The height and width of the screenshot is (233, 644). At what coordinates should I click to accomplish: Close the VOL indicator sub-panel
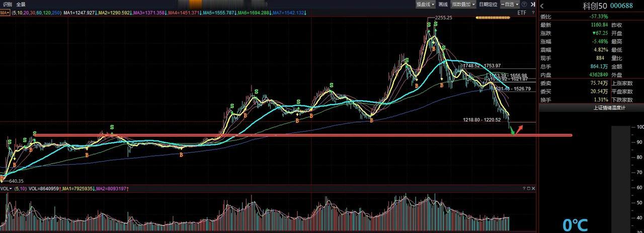pos(533,188)
